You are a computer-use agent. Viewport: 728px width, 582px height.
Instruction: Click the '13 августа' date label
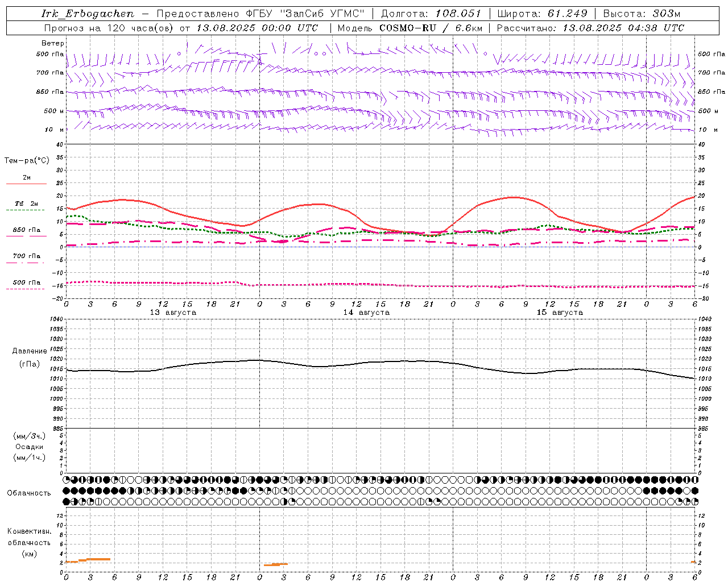click(x=173, y=313)
